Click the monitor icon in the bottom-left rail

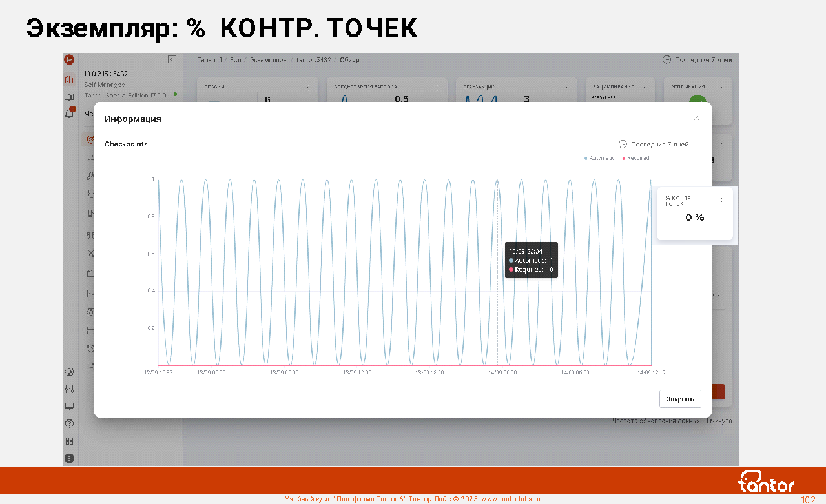[x=69, y=407]
